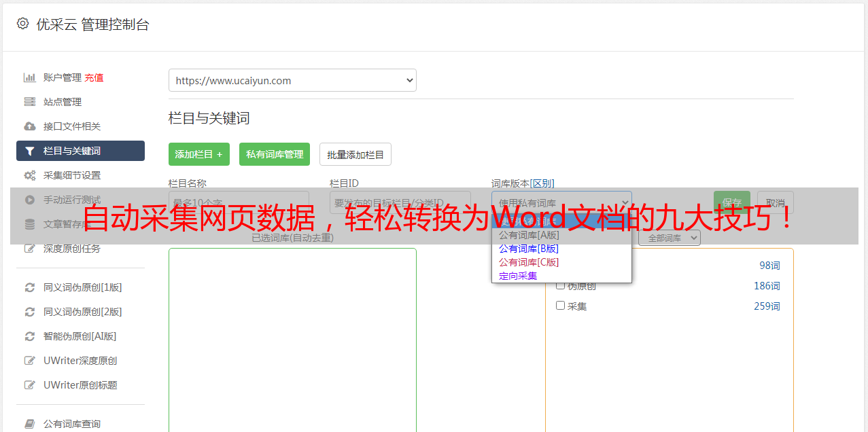The image size is (868, 432).
Task: Click the funnel icon in 栏目与关键词
Action: (29, 151)
